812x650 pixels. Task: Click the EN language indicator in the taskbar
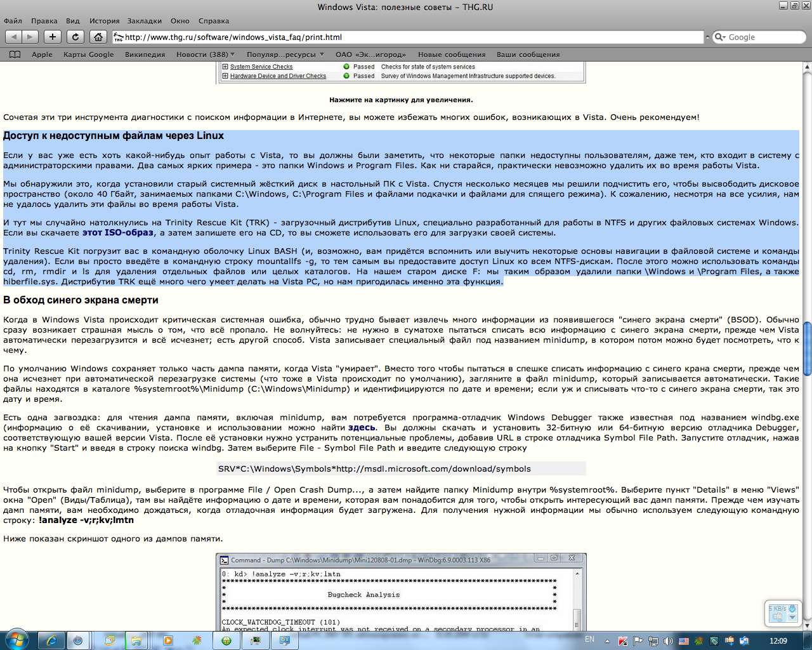(x=590, y=640)
